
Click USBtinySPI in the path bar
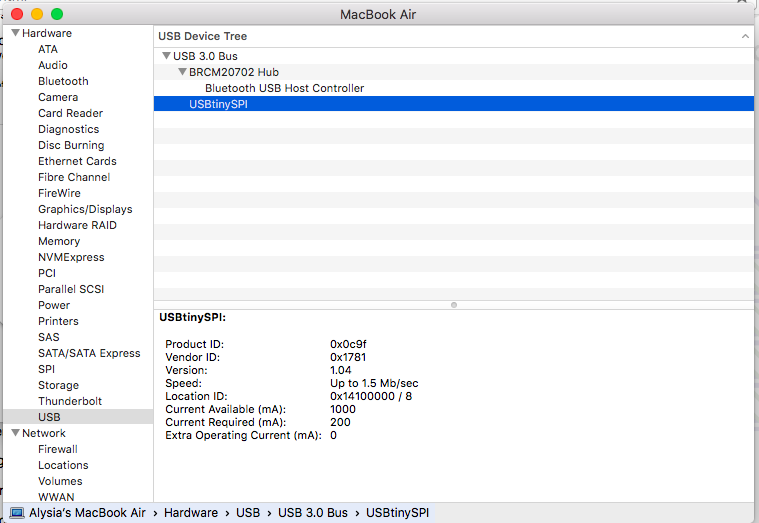pyautogui.click(x=397, y=512)
